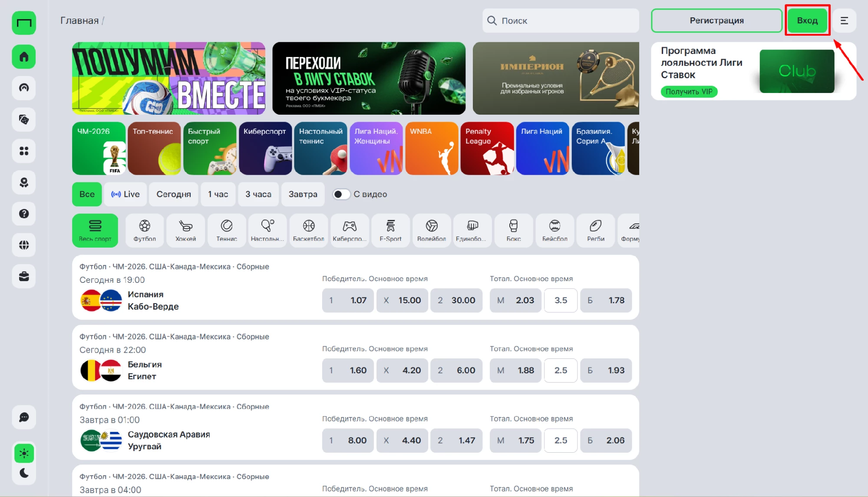Open the cards and dice sidebar icon
Image resolution: width=868 pixels, height=497 pixels.
(x=24, y=119)
